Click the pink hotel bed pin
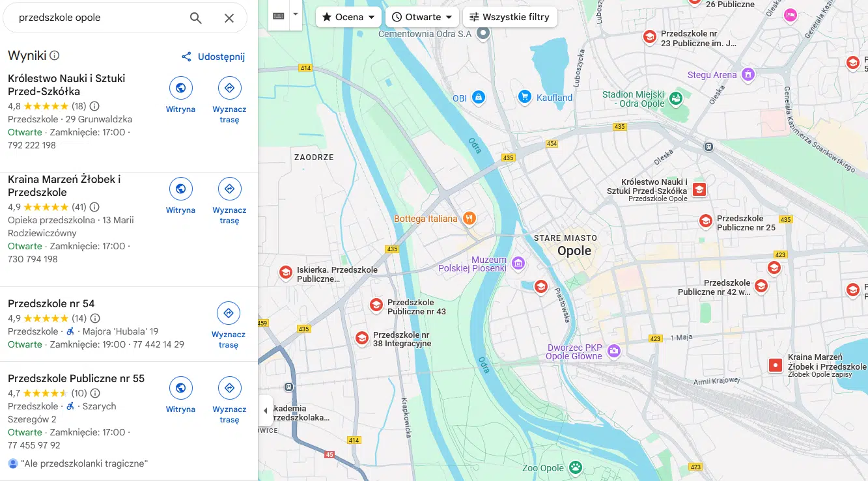 pyautogui.click(x=791, y=15)
